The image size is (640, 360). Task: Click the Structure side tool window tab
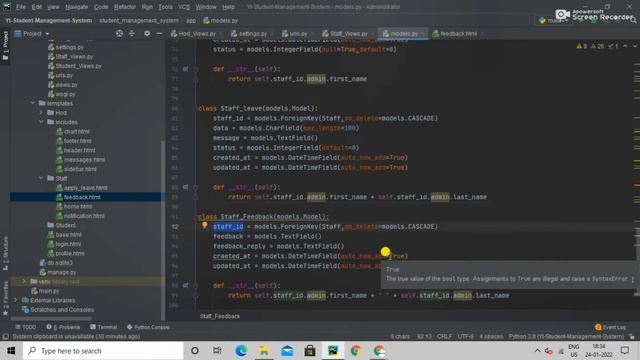pos(5,253)
